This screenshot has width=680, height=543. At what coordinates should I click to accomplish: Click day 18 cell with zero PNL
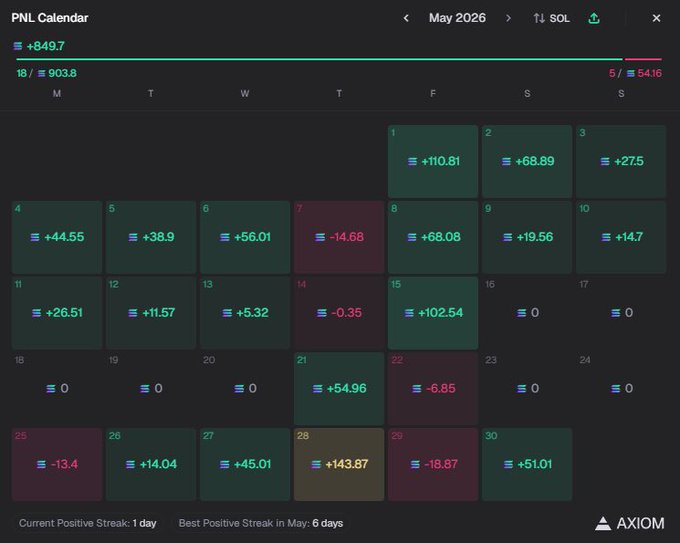pos(57,389)
